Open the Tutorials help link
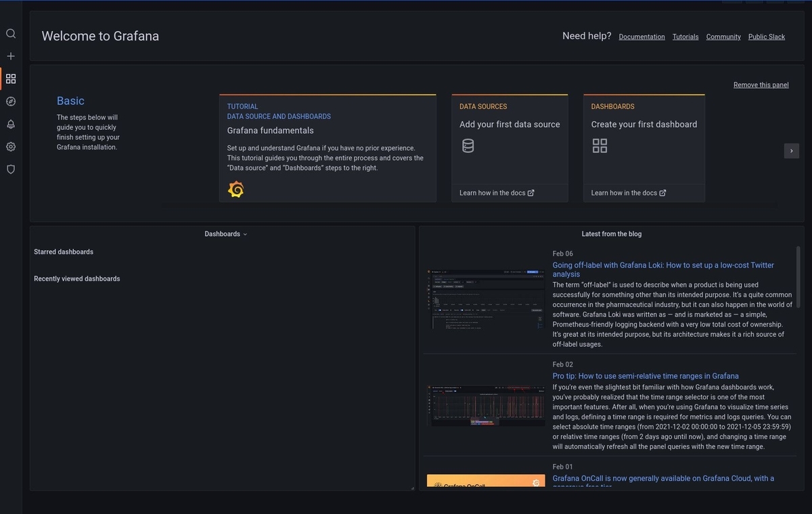This screenshot has height=514, width=812. [685, 37]
